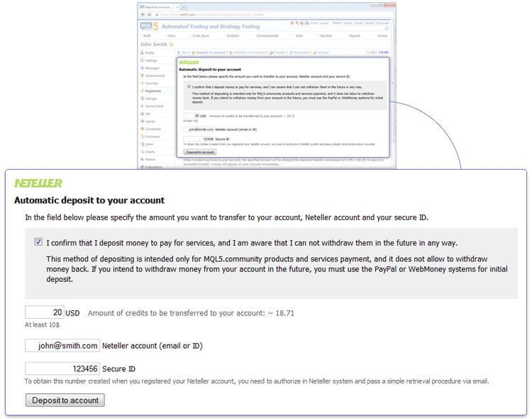532x419 pixels.
Task: Open Favorites in the left sidebar
Action: 153,83
